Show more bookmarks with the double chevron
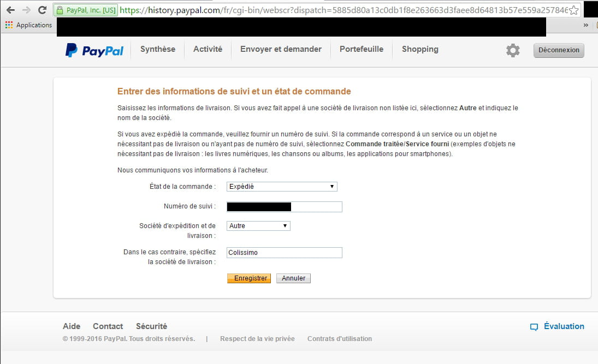The height and width of the screenshot is (364, 598). pyautogui.click(x=586, y=25)
